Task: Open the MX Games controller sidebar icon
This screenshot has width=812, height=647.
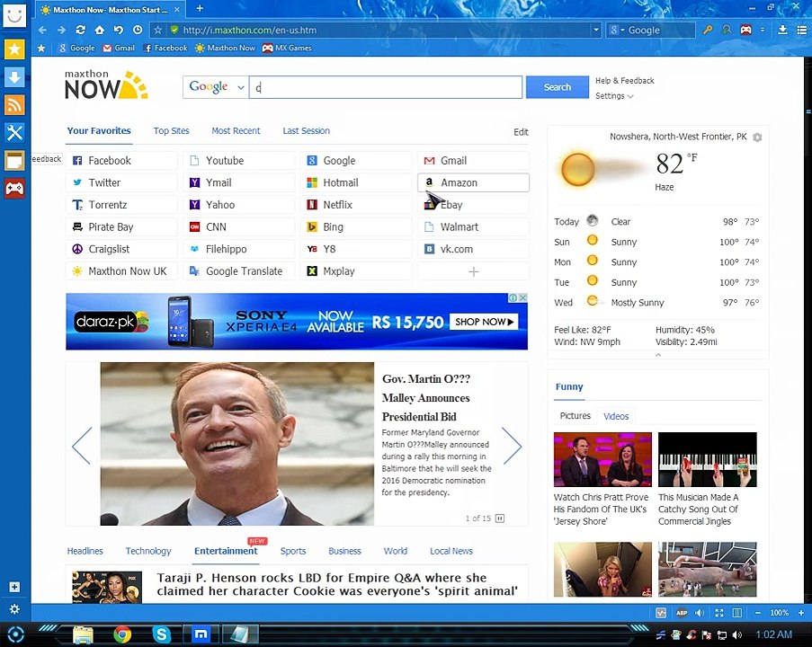Action: click(14, 188)
